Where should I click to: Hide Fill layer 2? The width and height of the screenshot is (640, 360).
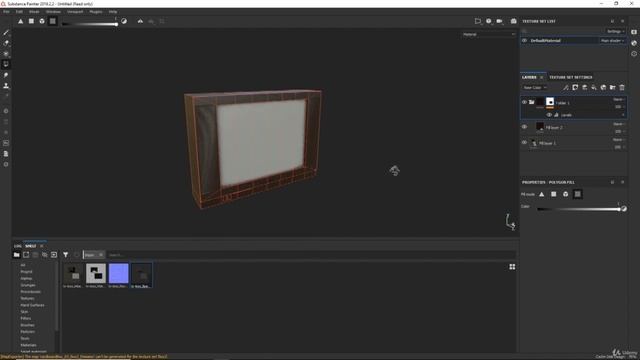[524, 127]
